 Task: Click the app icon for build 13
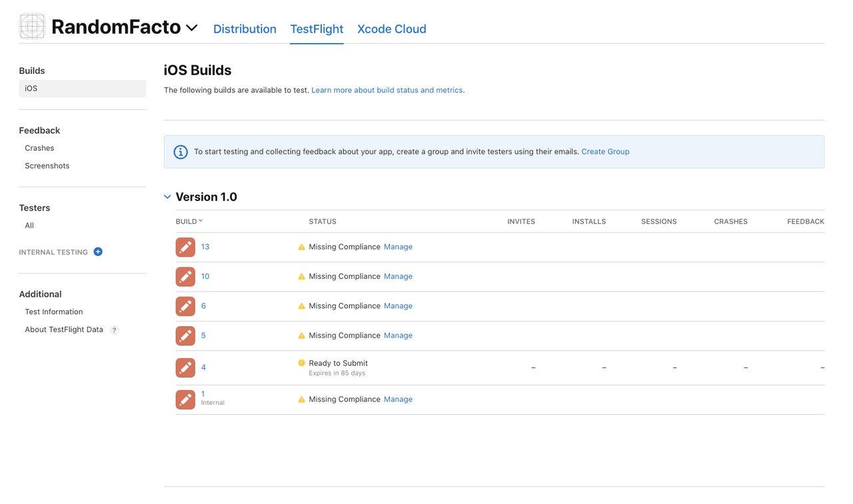click(x=185, y=247)
